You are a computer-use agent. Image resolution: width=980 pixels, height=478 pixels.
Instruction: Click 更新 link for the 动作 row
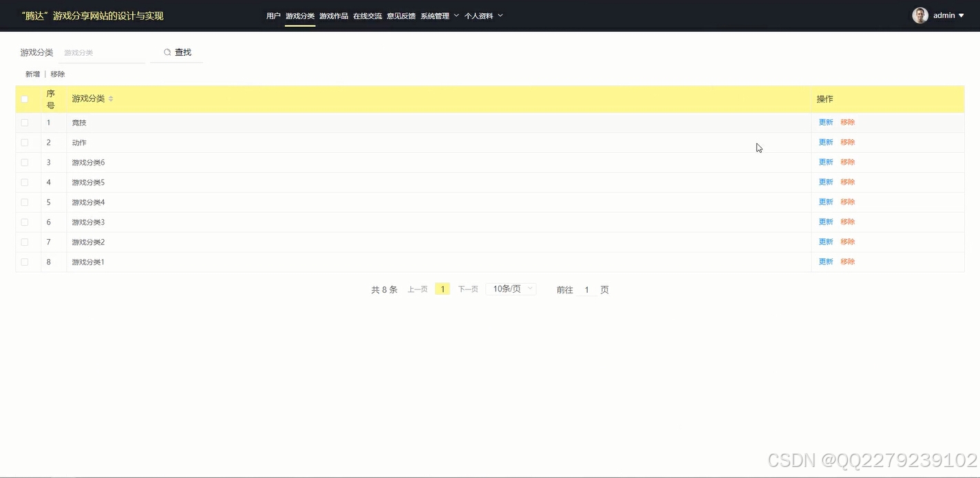825,142
